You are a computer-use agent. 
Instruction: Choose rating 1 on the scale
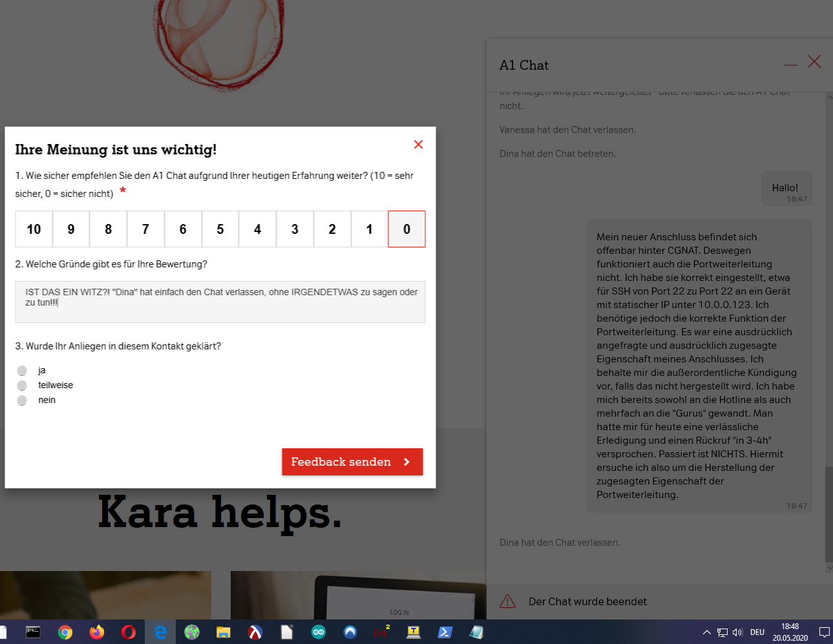pos(370,229)
